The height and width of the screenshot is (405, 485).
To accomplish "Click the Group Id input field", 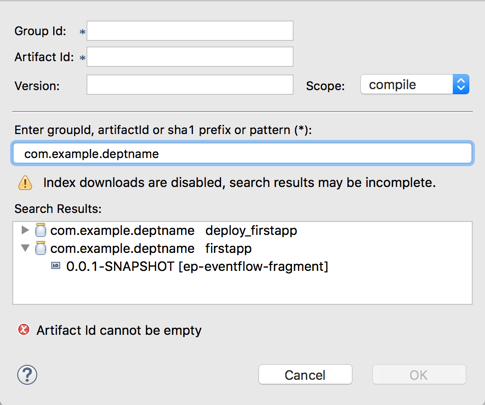I will (190, 31).
